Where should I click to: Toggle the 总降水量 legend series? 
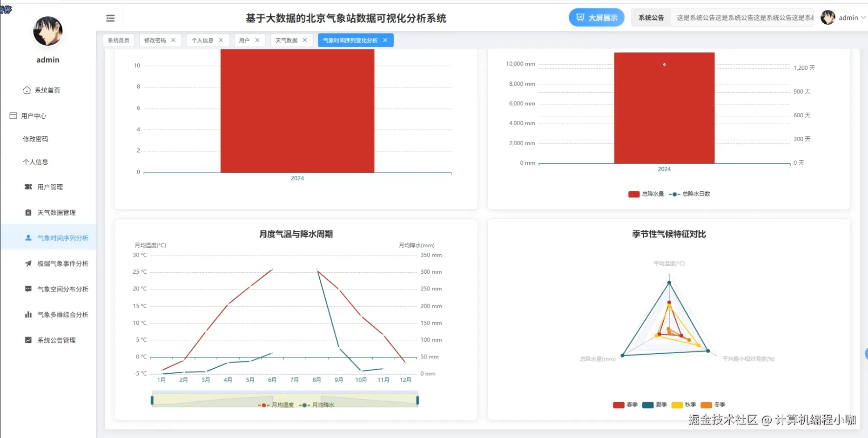click(x=646, y=194)
